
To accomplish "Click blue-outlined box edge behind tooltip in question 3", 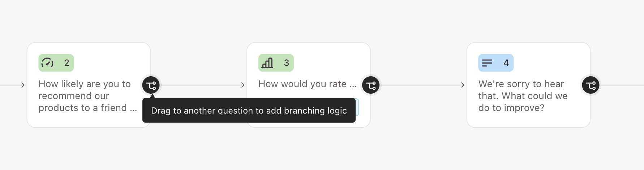I will (357, 107).
